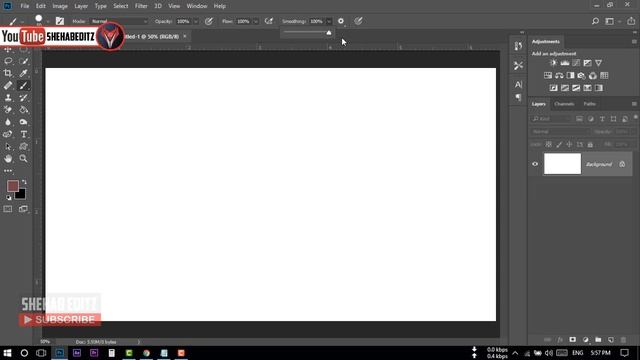
Task: Select the Shape tool
Action: click(x=24, y=147)
